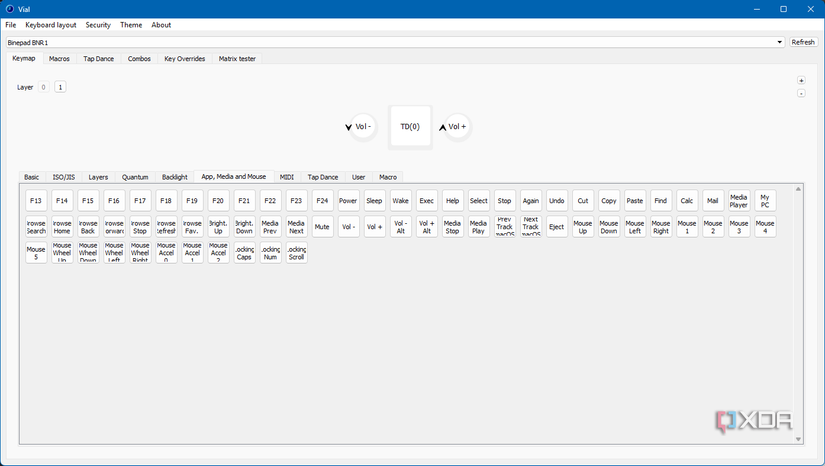Select the Mouse 1 keycode
Viewport: 825px width, 466px height.
[x=687, y=227]
